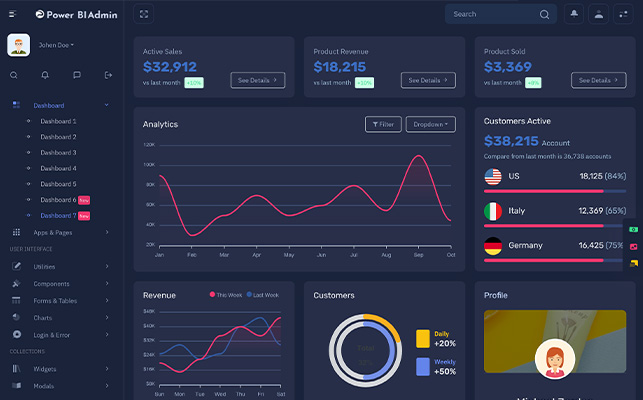This screenshot has width=643, height=400.
Task: Click the blue Weekly color swatch
Action: coord(423,367)
